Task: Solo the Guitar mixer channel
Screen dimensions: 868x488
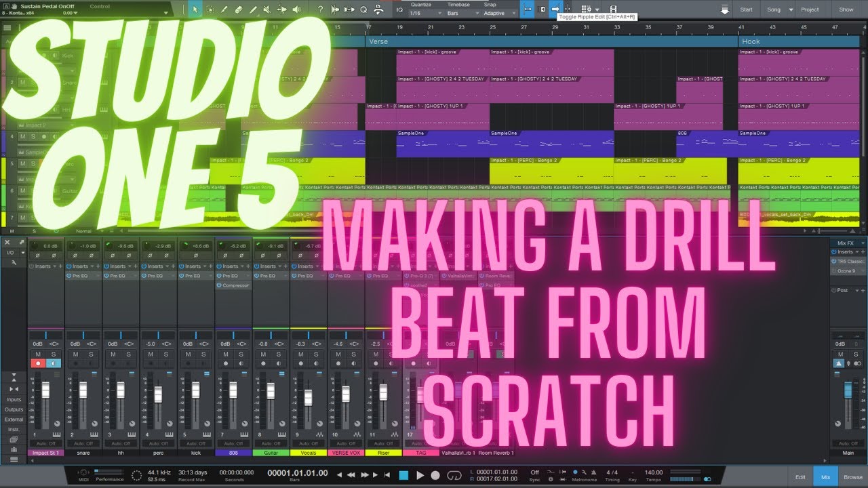Action: click(x=277, y=354)
